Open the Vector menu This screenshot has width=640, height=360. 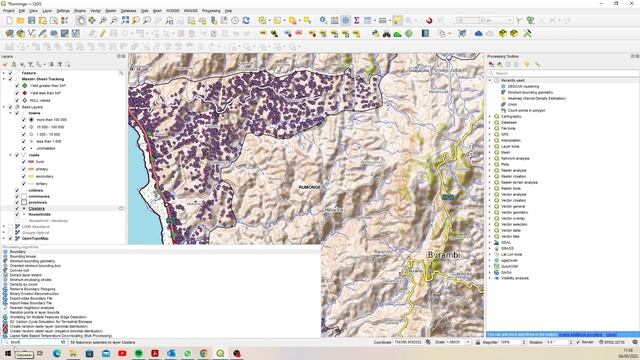pos(96,11)
